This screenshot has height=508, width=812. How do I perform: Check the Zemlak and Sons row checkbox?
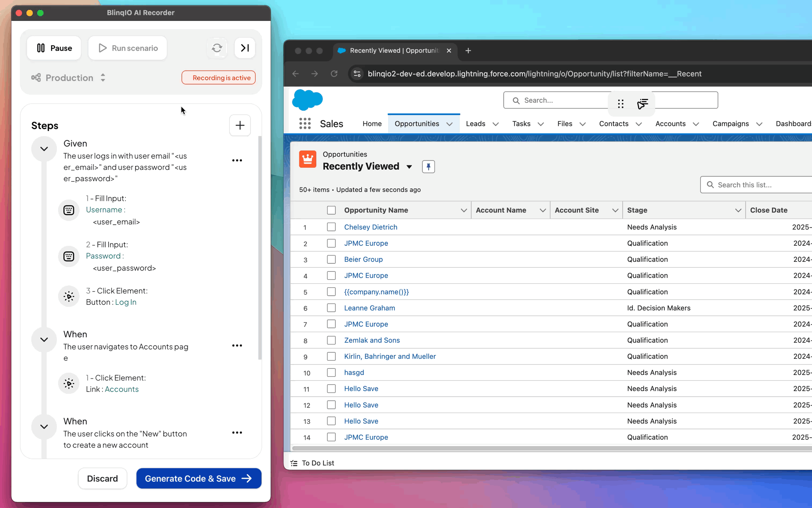tap(331, 340)
